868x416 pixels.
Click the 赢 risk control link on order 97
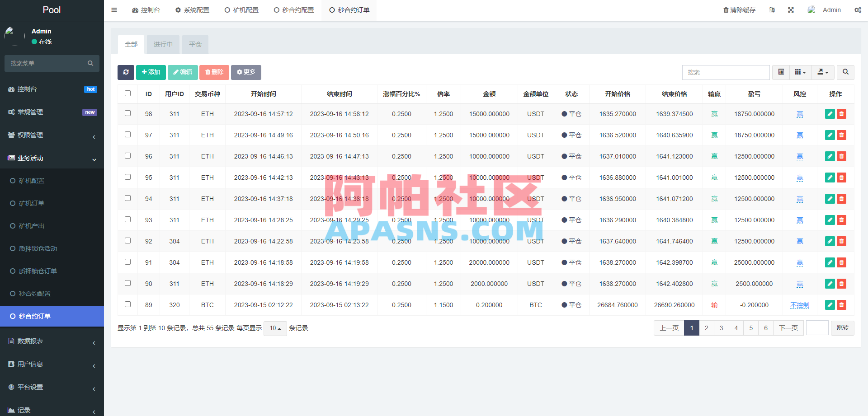[800, 135]
